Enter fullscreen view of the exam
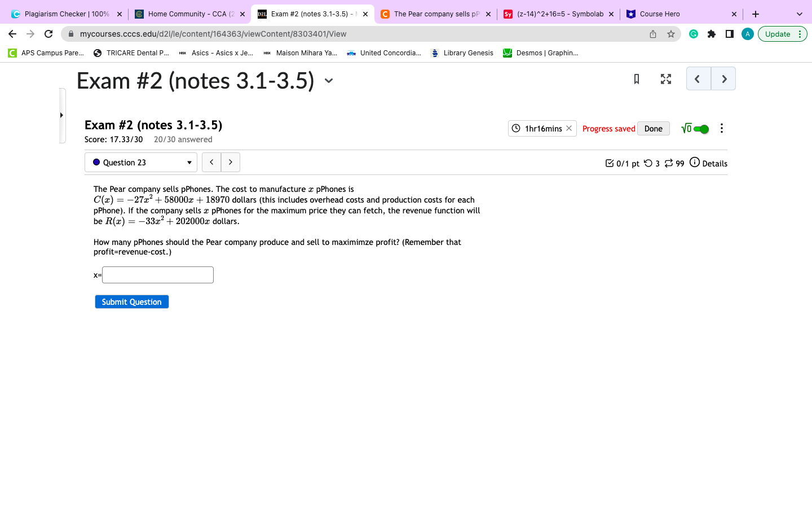 (x=665, y=79)
